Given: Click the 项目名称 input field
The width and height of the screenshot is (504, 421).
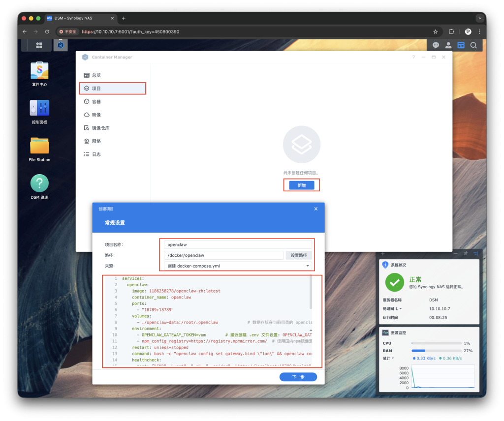Looking at the screenshot, I should (x=238, y=244).
